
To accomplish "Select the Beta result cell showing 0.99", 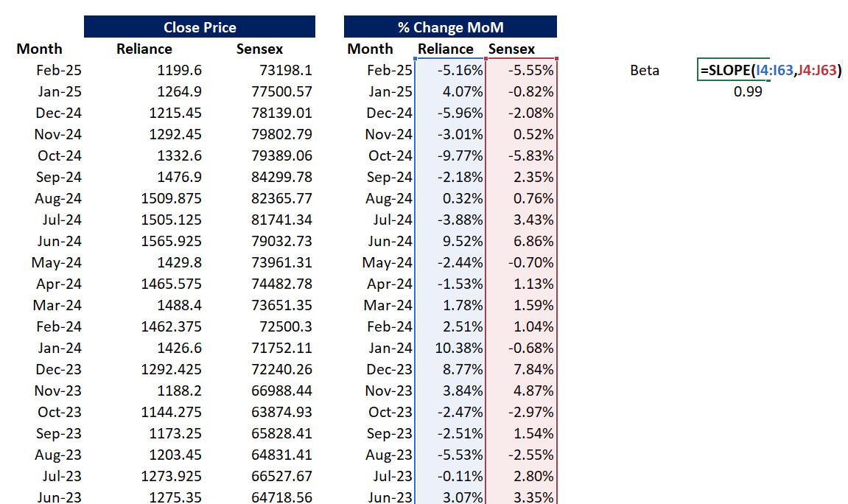I will [x=748, y=92].
